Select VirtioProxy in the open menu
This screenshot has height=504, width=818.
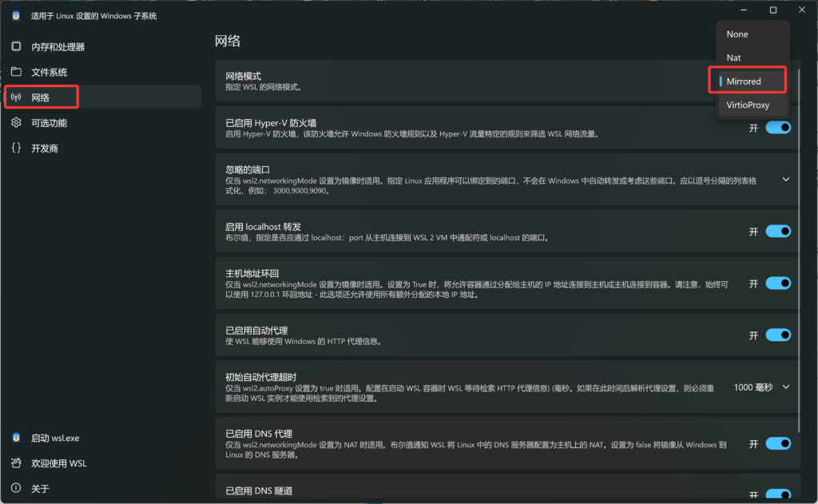(748, 105)
